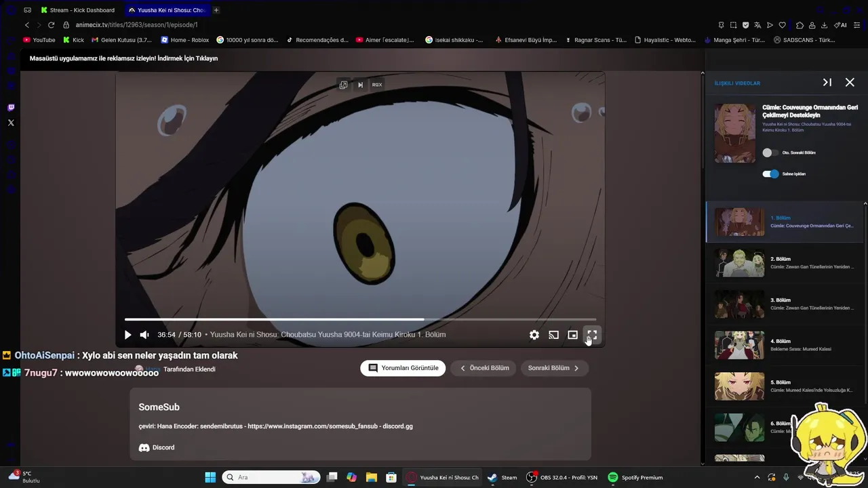
Task: Open Gelen Kutusu Gmail bookmark
Action: tap(121, 40)
